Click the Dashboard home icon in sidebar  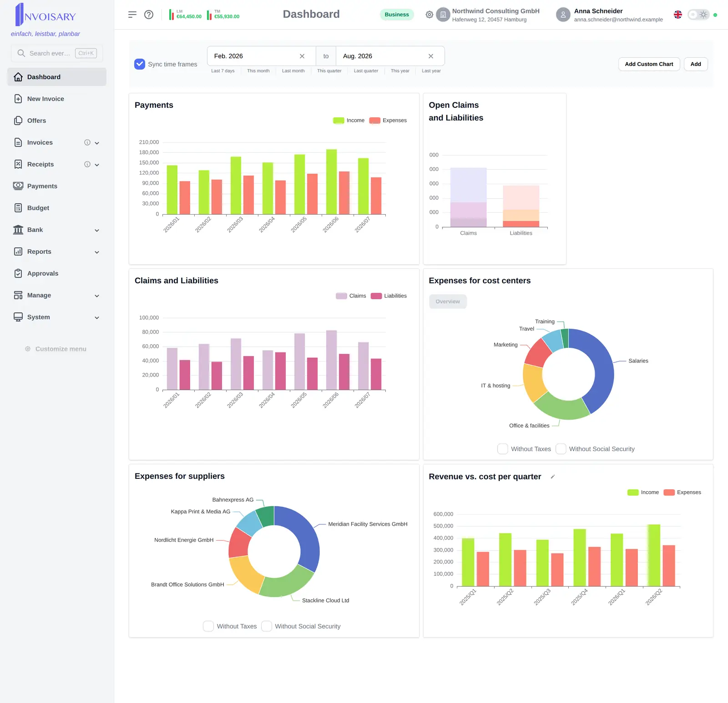(x=18, y=77)
